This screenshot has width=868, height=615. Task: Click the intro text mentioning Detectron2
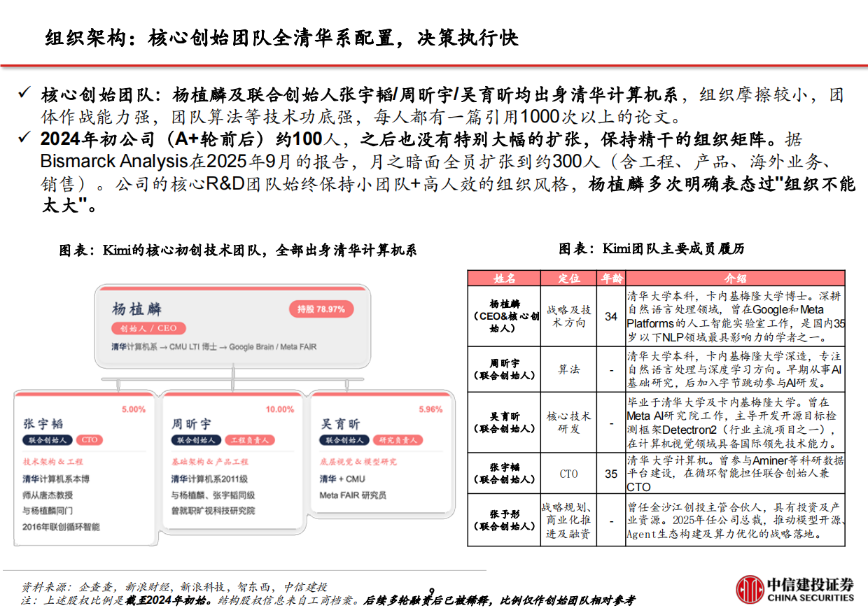point(735,423)
